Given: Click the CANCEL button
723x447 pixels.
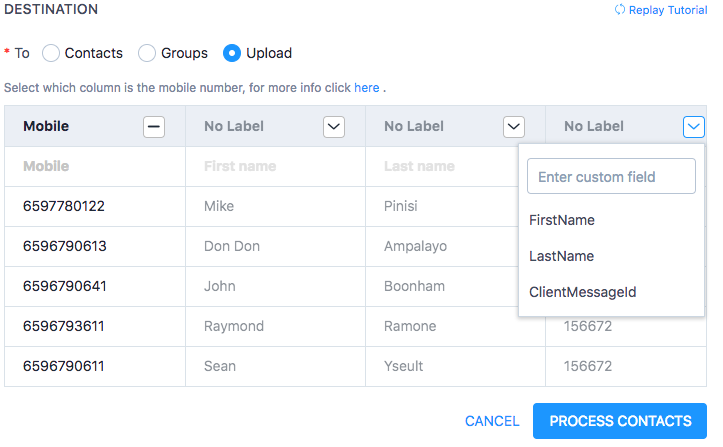Looking at the screenshot, I should click(492, 421).
